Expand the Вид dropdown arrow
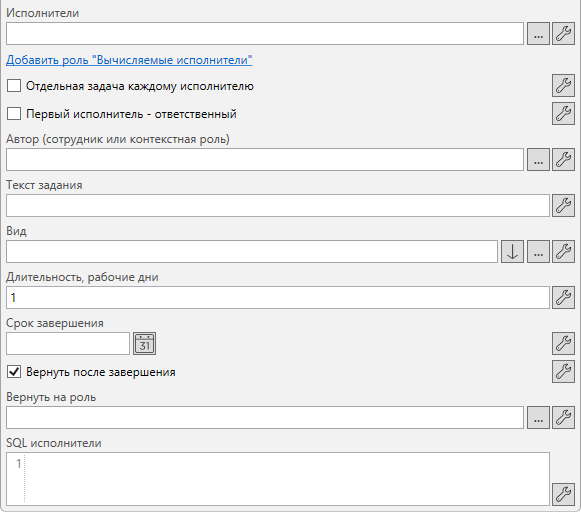 (512, 252)
